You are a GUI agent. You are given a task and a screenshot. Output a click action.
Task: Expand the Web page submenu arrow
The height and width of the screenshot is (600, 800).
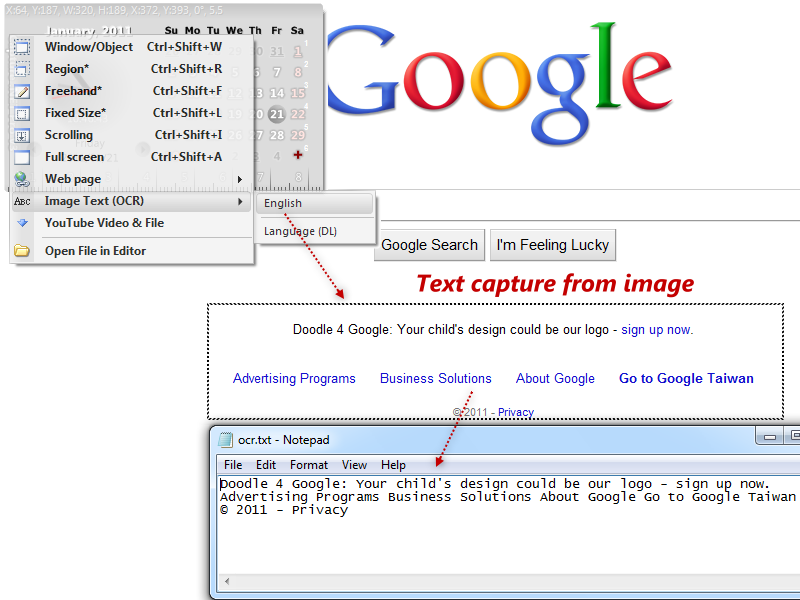point(240,179)
